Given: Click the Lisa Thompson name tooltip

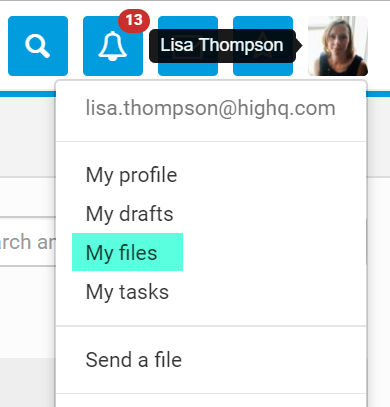Looking at the screenshot, I should (x=222, y=46).
